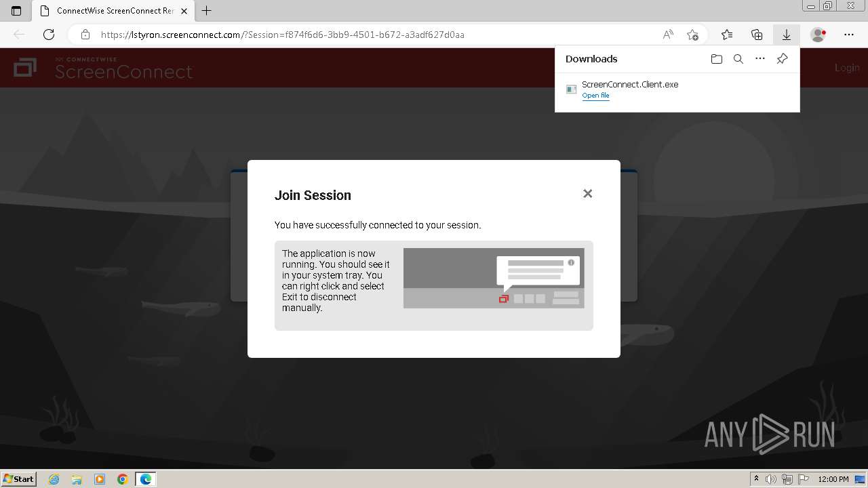Click ScreenConnect.Client.exe download entry
The height and width of the screenshot is (488, 868).
pyautogui.click(x=677, y=89)
